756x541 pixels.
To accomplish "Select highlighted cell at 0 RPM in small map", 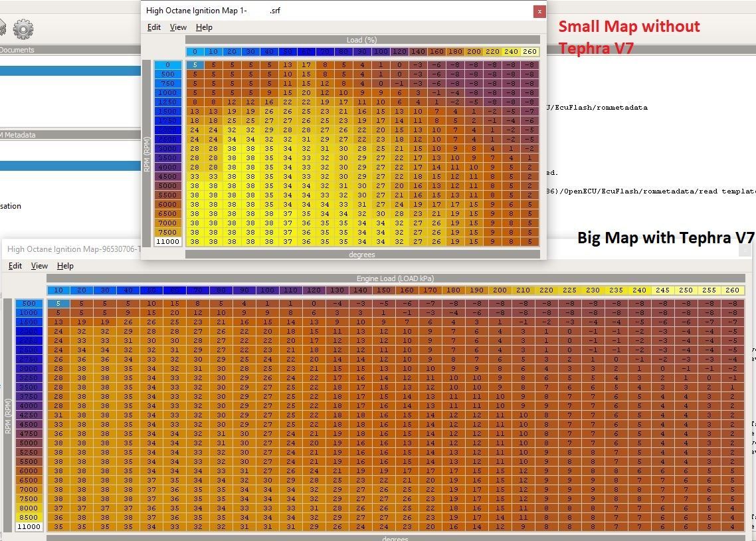I will [195, 65].
